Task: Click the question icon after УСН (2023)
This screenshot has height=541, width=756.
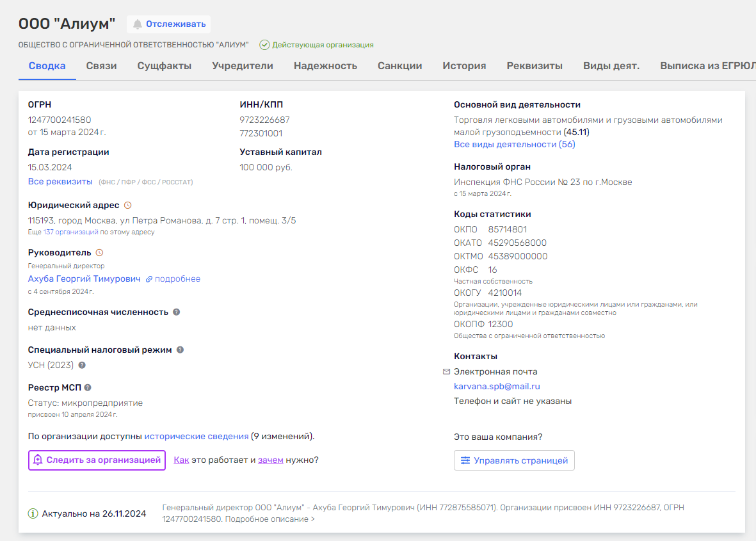Action: 82,365
